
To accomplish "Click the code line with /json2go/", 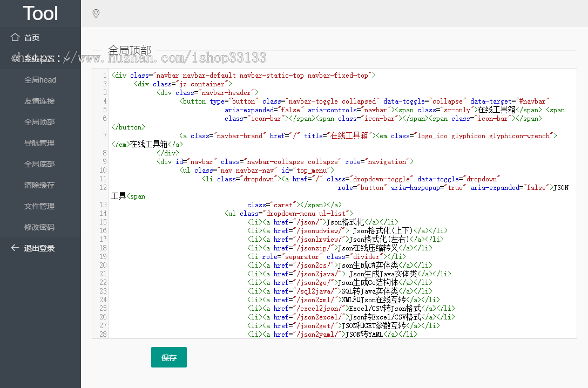I will [x=340, y=282].
